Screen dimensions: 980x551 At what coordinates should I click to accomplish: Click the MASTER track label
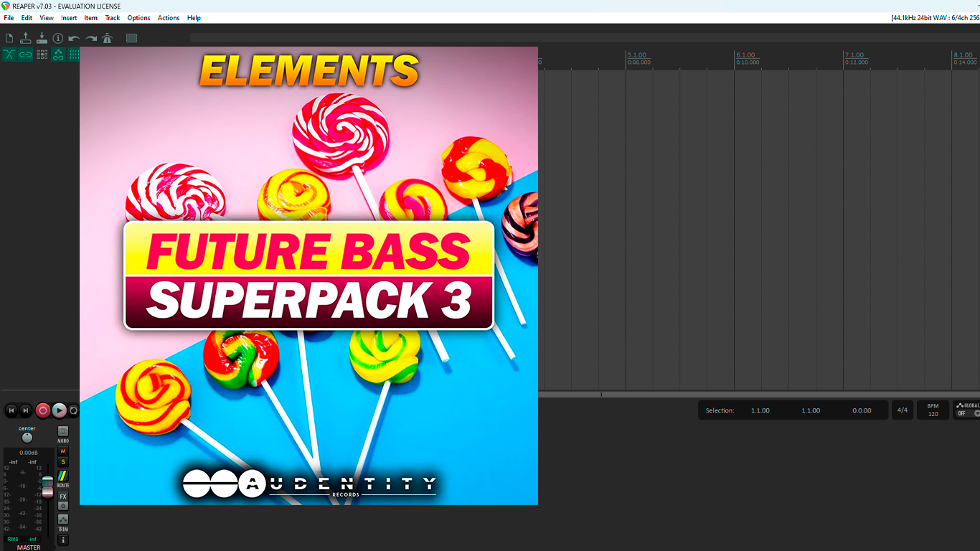(29, 547)
